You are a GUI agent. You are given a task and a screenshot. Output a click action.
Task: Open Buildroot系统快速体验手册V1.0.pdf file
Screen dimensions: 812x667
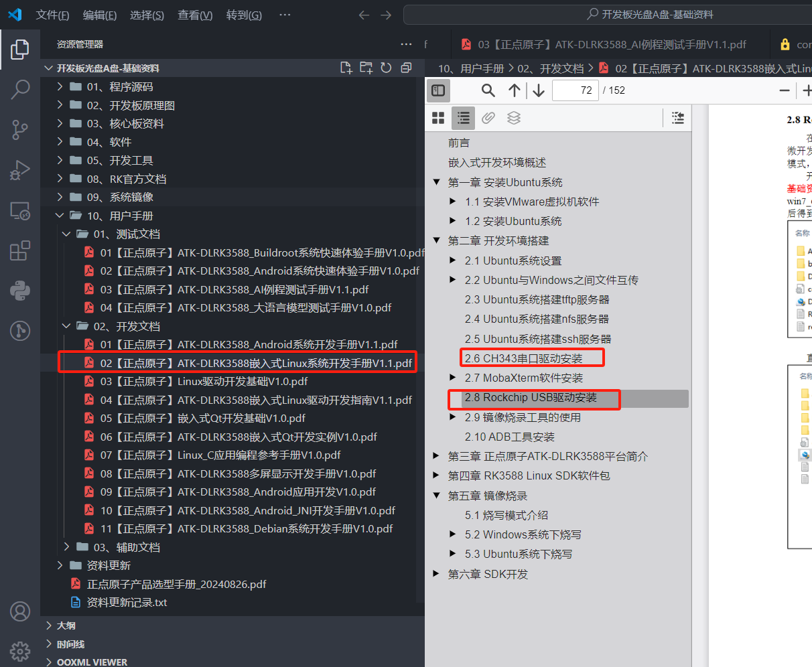pos(262,252)
